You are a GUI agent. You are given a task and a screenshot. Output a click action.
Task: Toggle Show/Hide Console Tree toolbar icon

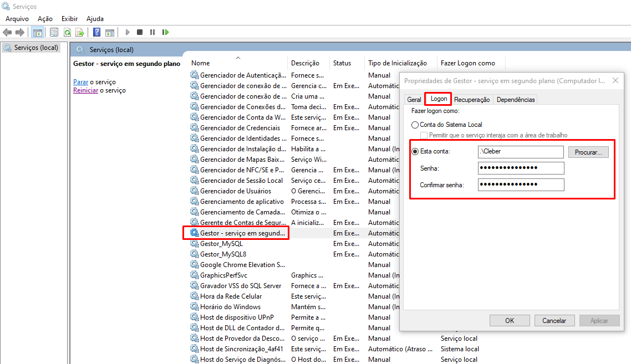38,32
